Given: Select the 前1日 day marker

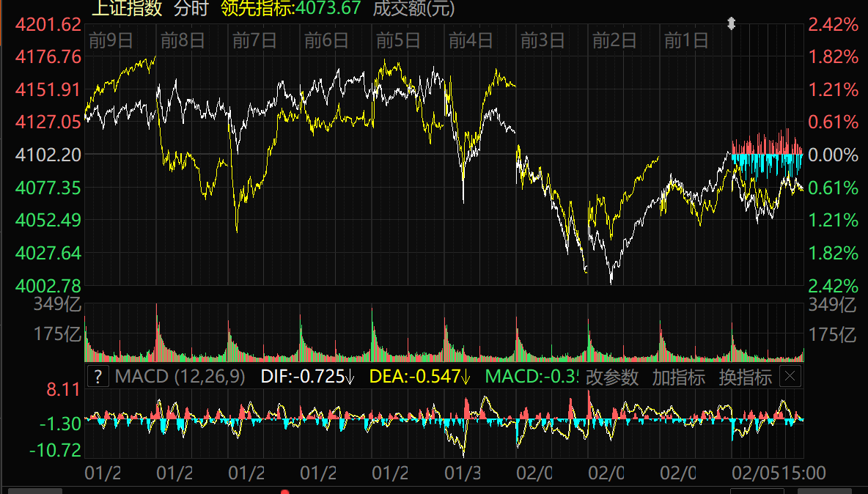Looking at the screenshot, I should 686,40.
